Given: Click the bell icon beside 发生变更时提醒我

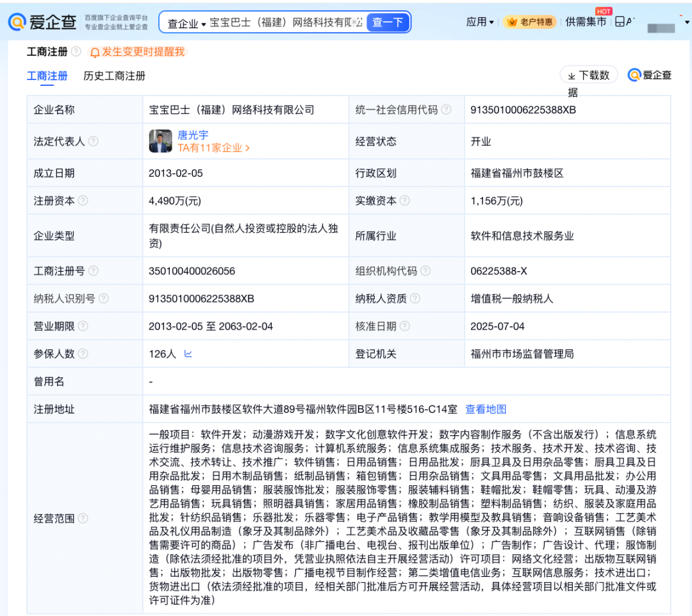Looking at the screenshot, I should [x=95, y=52].
